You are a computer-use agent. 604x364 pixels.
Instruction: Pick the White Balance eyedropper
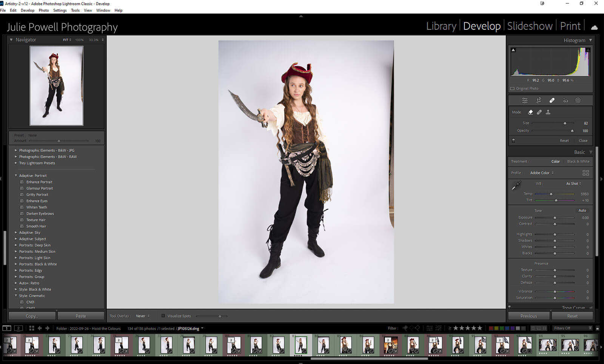click(x=516, y=185)
